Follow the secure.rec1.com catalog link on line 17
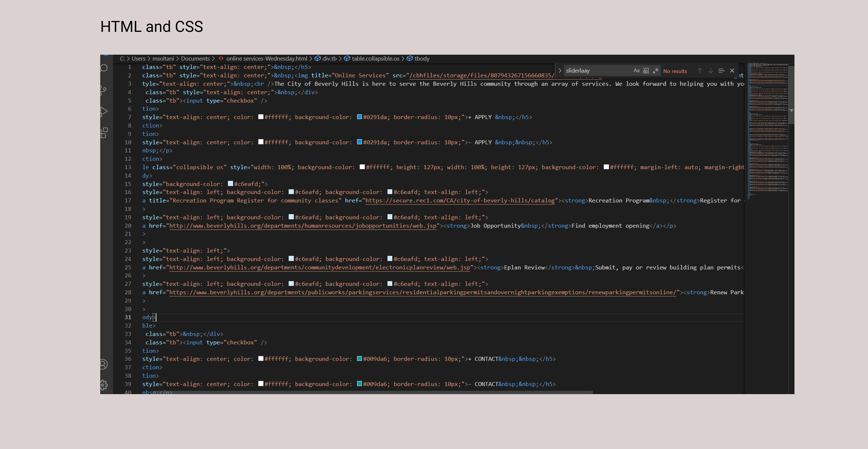868x449 pixels. click(x=460, y=201)
